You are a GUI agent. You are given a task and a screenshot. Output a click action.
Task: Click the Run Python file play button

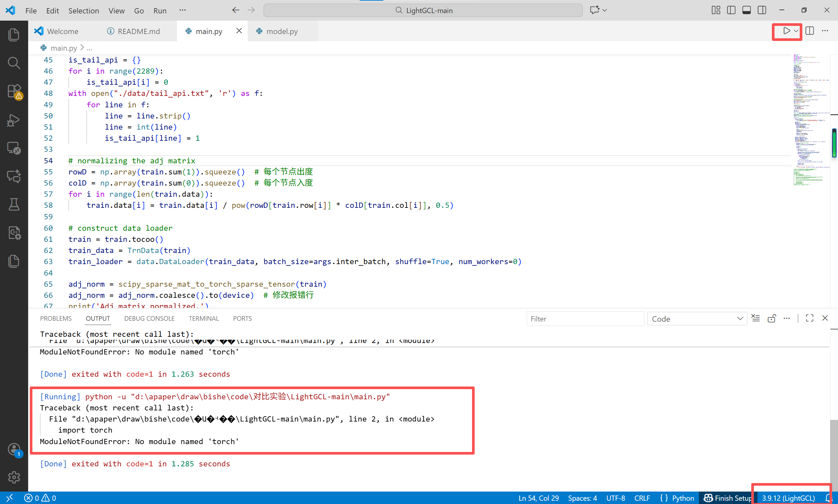[786, 31]
